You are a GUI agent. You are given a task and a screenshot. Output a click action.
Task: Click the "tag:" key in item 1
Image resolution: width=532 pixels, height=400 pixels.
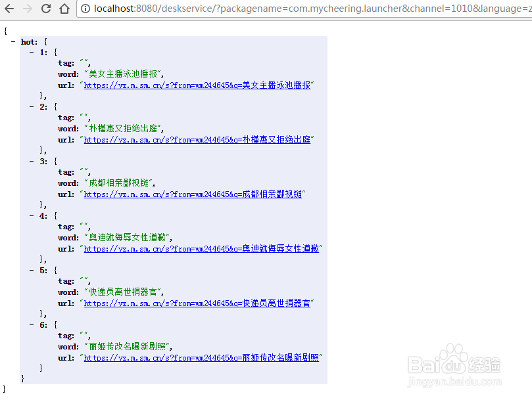click(66, 64)
